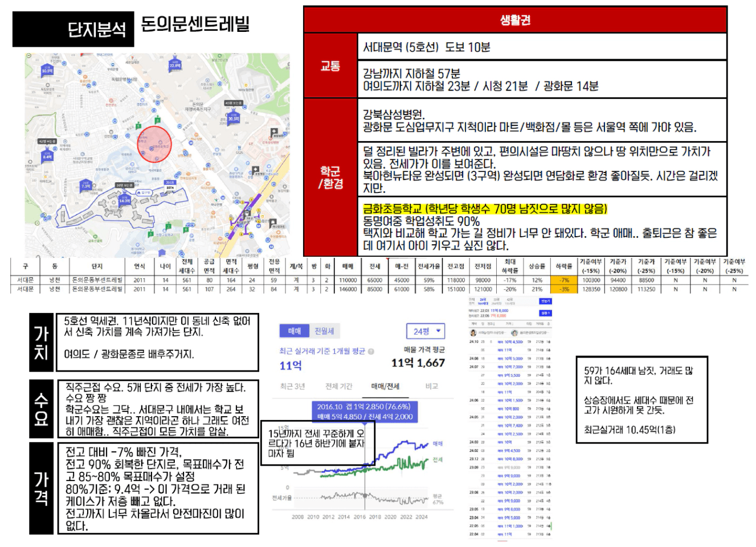Click the first agent avatar in the transaction list
Image resolution: width=756 pixels, height=547 pixels.
(x=473, y=332)
